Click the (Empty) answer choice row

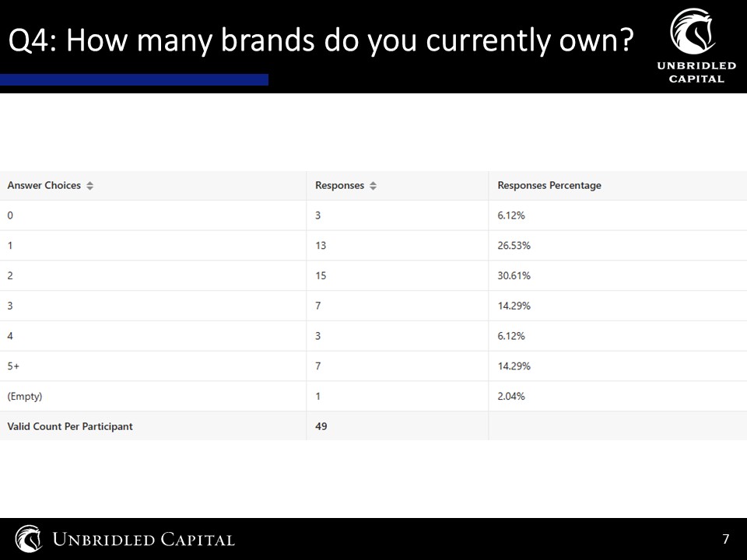[x=373, y=396]
